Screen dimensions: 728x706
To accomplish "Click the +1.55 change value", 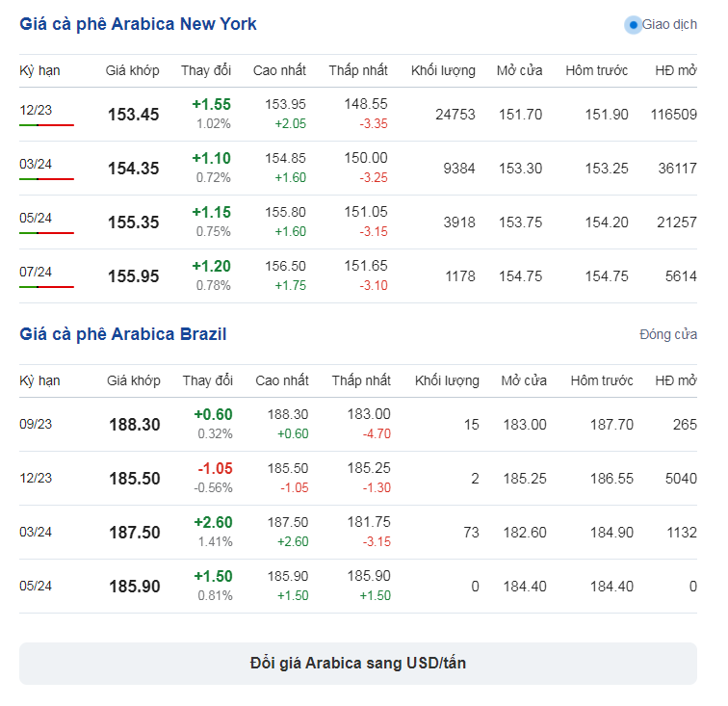I will pyautogui.click(x=211, y=105).
